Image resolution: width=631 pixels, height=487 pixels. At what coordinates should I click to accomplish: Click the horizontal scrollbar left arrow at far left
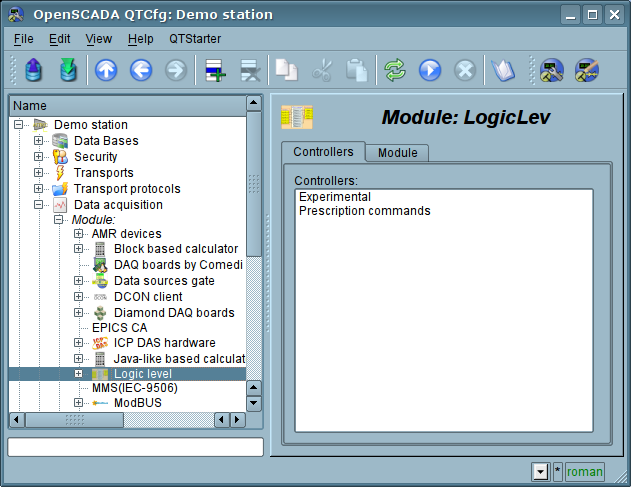click(x=16, y=420)
